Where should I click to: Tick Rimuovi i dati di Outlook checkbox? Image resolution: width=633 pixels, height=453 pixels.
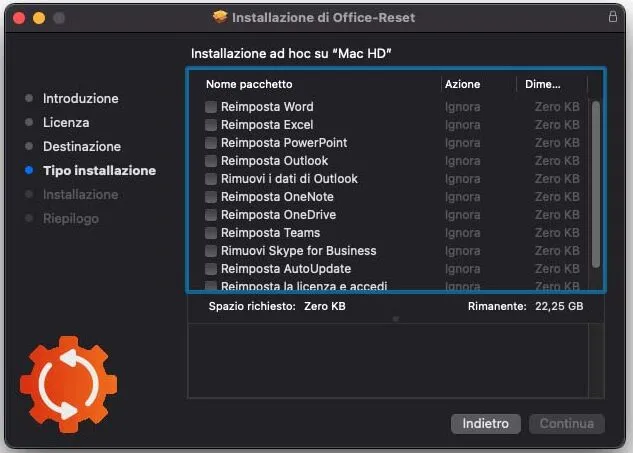tap(211, 179)
